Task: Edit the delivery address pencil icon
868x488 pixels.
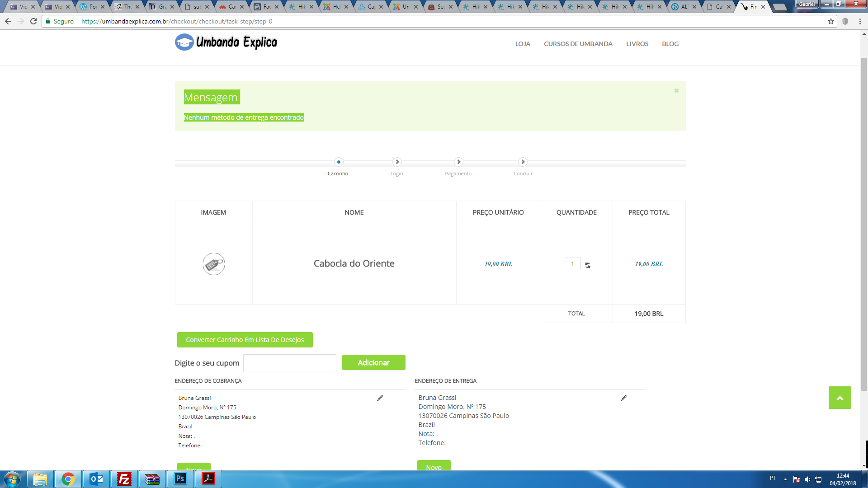Action: pyautogui.click(x=623, y=398)
